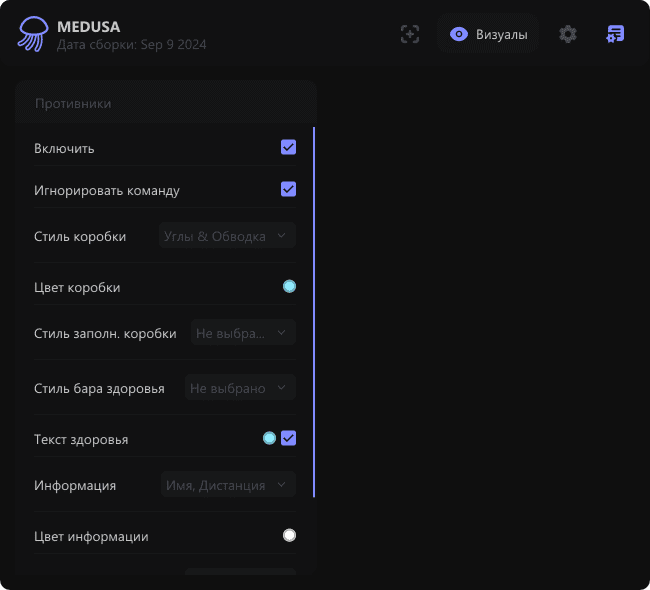The width and height of the screenshot is (650, 590).
Task: Switch to the Визуалы tab
Action: [488, 34]
